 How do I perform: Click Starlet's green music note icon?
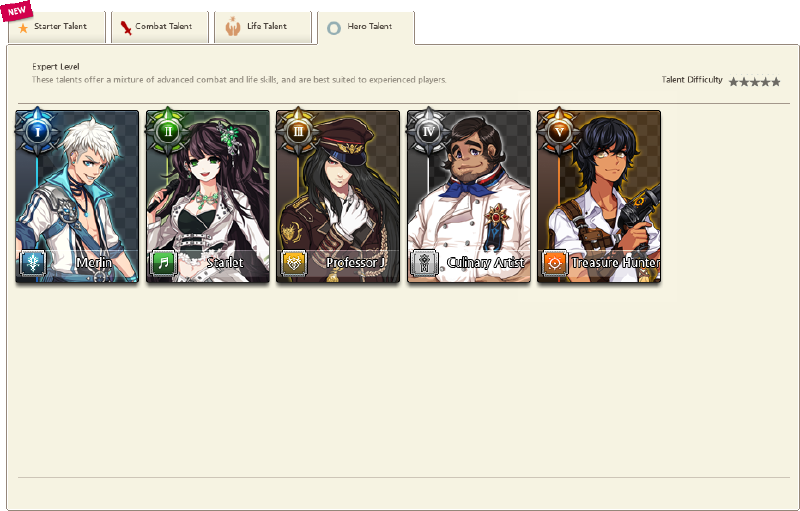[164, 263]
